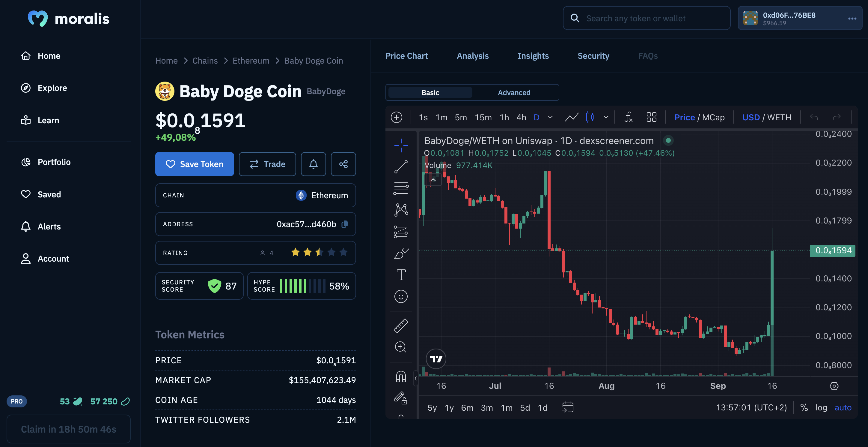Open Alerts in the sidebar
The width and height of the screenshot is (868, 447).
pyautogui.click(x=41, y=227)
